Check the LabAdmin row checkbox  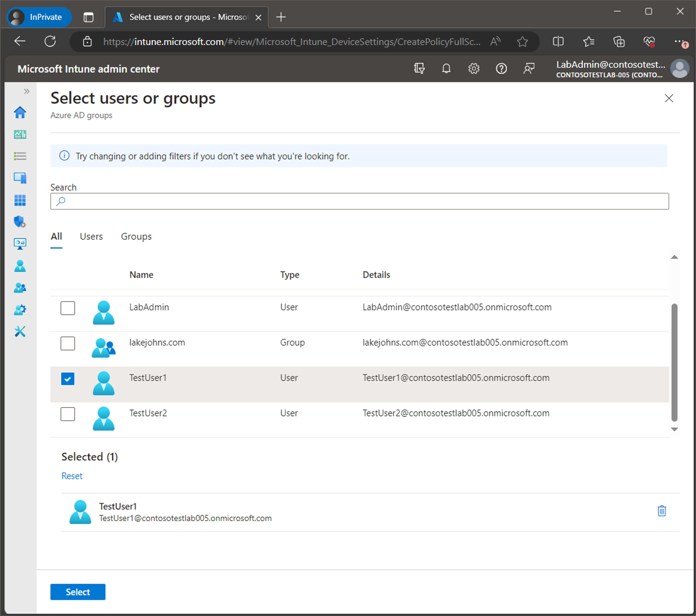(x=68, y=308)
